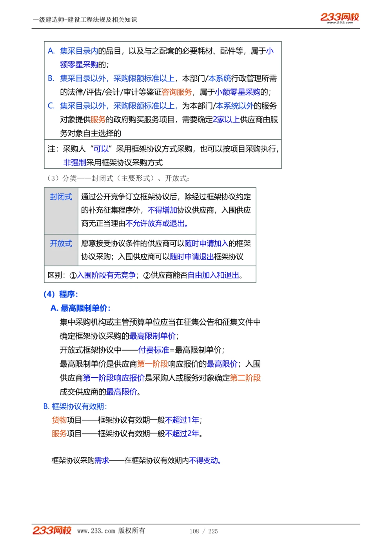Screen dimensions: 392x555
Task: Select the 开放式 cell in the table
Action: [x=61, y=243]
